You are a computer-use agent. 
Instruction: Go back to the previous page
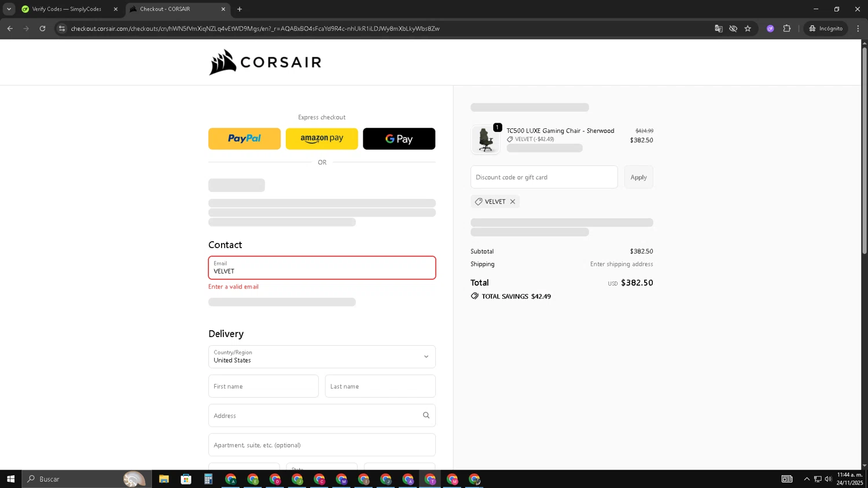click(10, 28)
